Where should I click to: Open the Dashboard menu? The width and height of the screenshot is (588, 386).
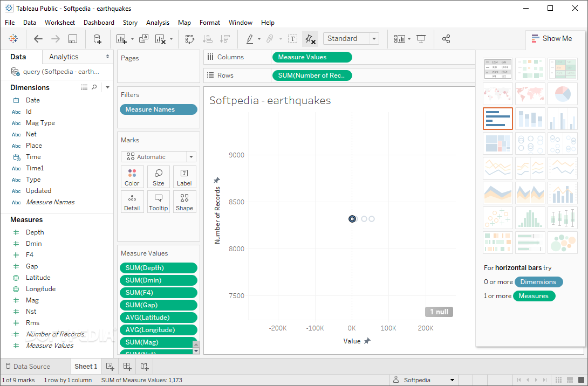point(99,23)
